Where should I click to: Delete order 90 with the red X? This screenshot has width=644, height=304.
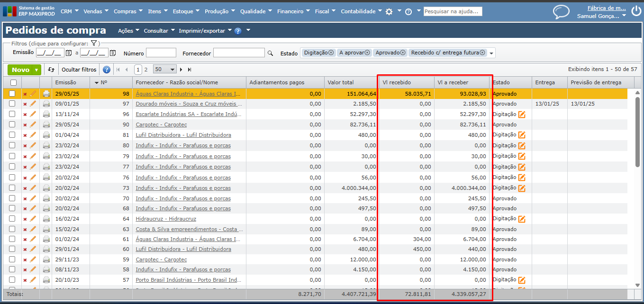[x=25, y=125]
